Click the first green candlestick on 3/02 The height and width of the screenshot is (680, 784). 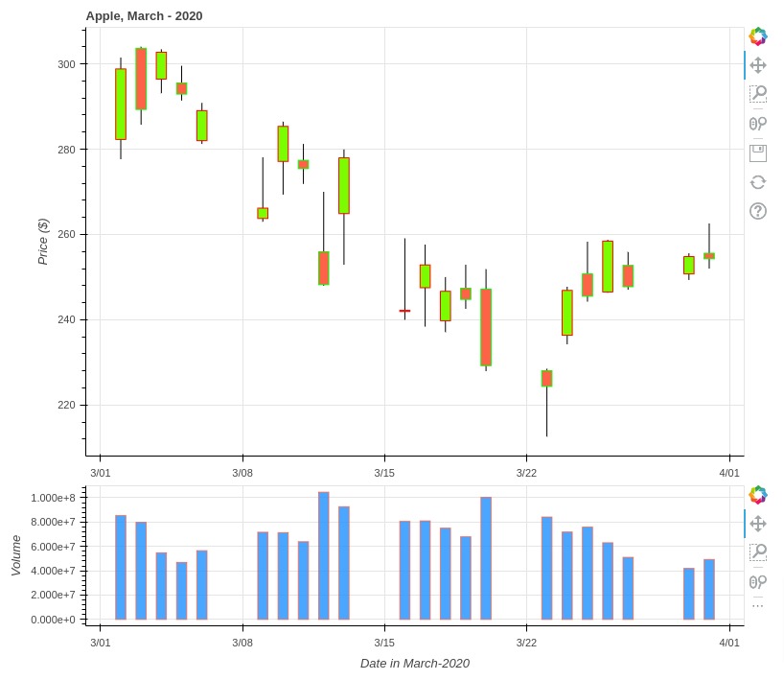pyautogui.click(x=120, y=106)
